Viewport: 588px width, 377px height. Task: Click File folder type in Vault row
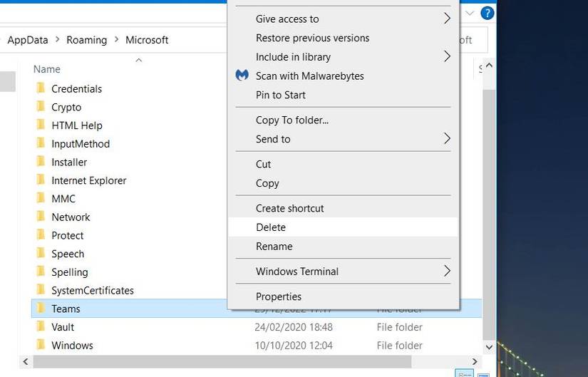[399, 327]
